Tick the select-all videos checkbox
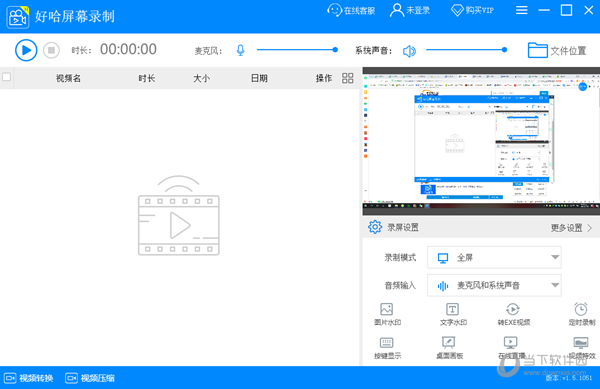 click(x=7, y=77)
